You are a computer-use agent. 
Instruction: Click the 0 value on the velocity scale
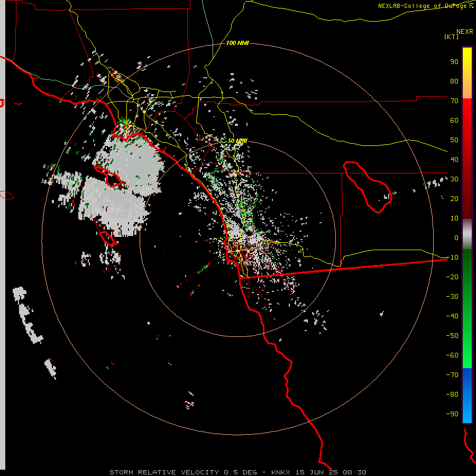tap(456, 238)
